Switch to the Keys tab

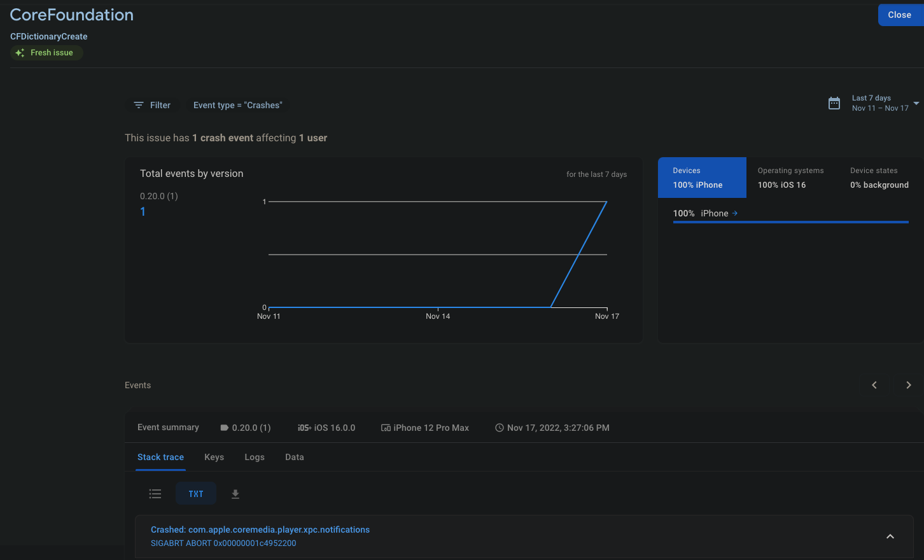(214, 457)
